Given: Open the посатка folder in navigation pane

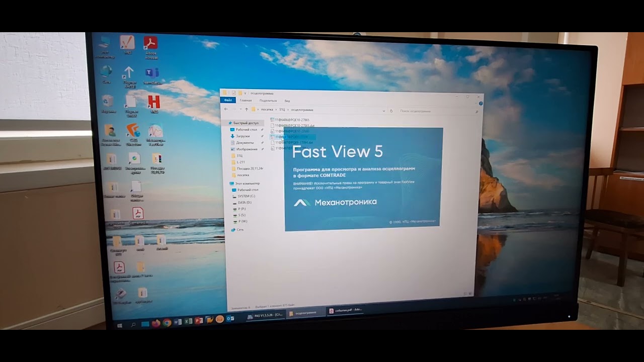Looking at the screenshot, I should coord(239,175).
